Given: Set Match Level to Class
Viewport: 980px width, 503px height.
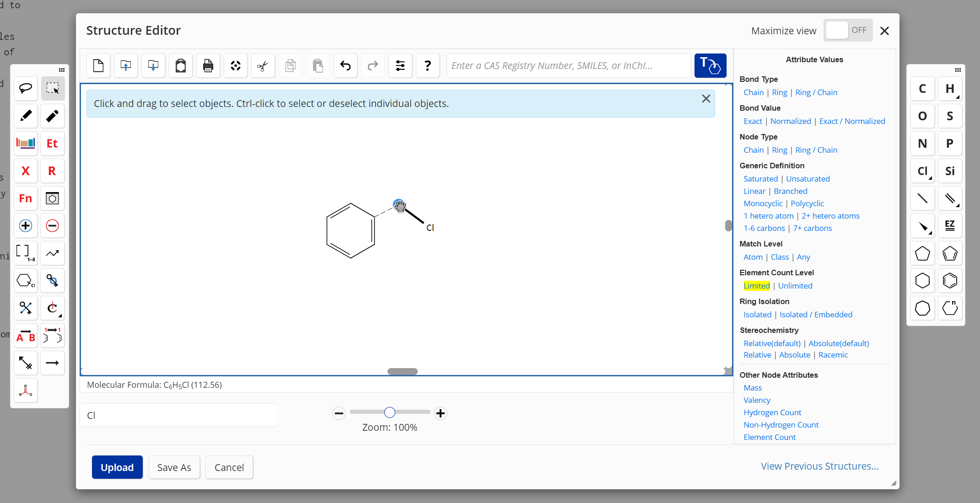Looking at the screenshot, I should point(780,257).
